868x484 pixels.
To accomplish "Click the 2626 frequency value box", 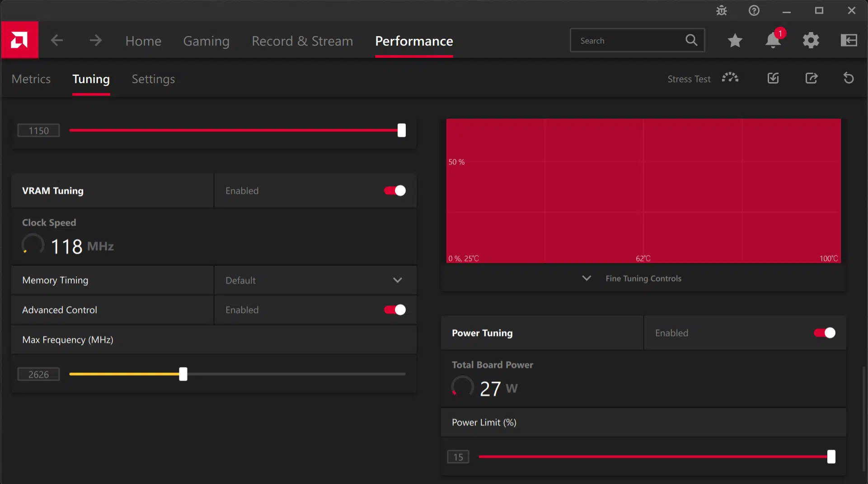I will [x=38, y=374].
